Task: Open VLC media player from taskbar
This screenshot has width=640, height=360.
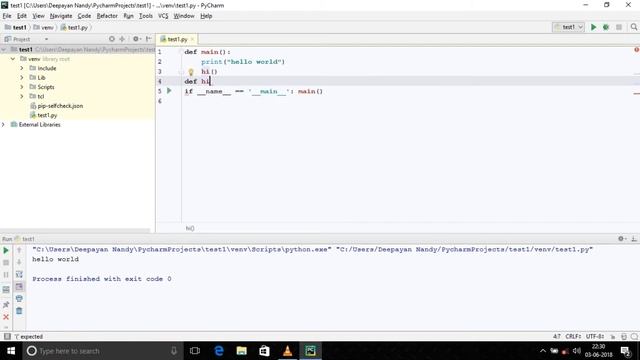Action: pyautogui.click(x=287, y=351)
